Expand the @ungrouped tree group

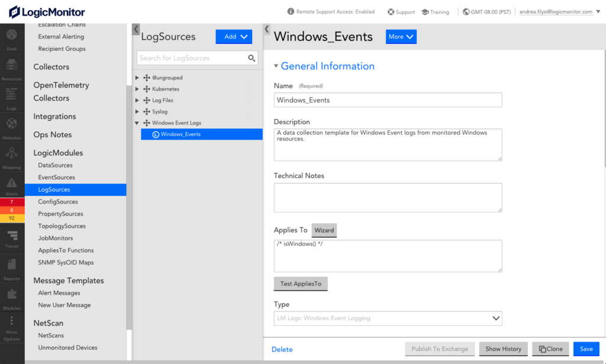point(137,78)
